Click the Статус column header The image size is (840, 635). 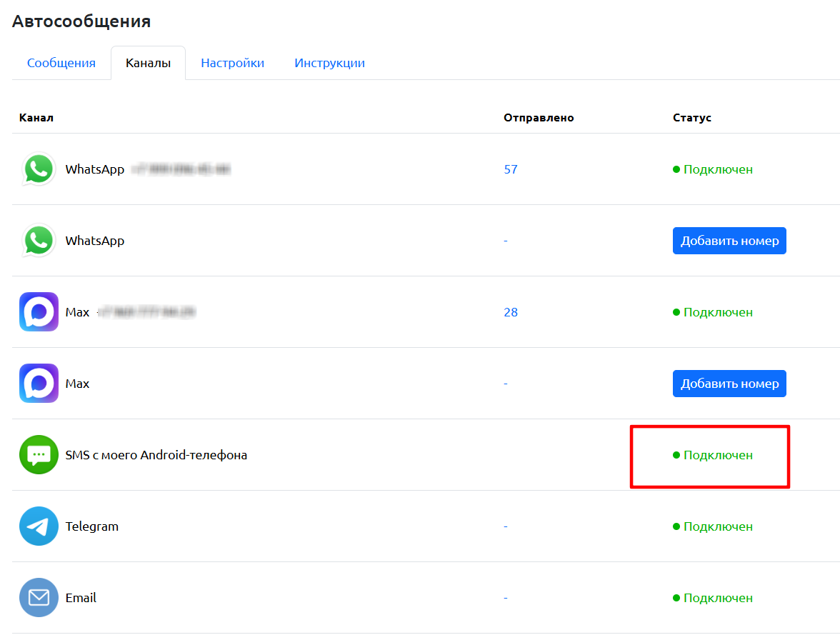click(692, 117)
